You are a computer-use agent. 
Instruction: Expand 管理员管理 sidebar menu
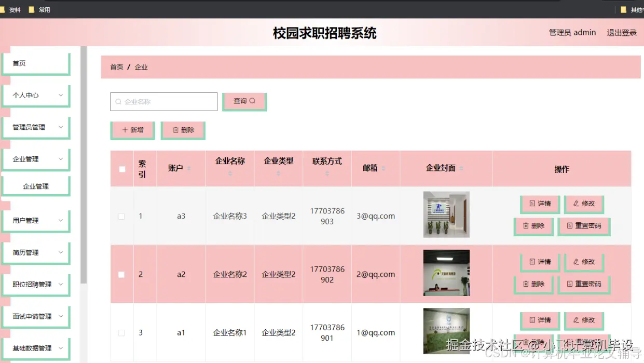(x=36, y=127)
